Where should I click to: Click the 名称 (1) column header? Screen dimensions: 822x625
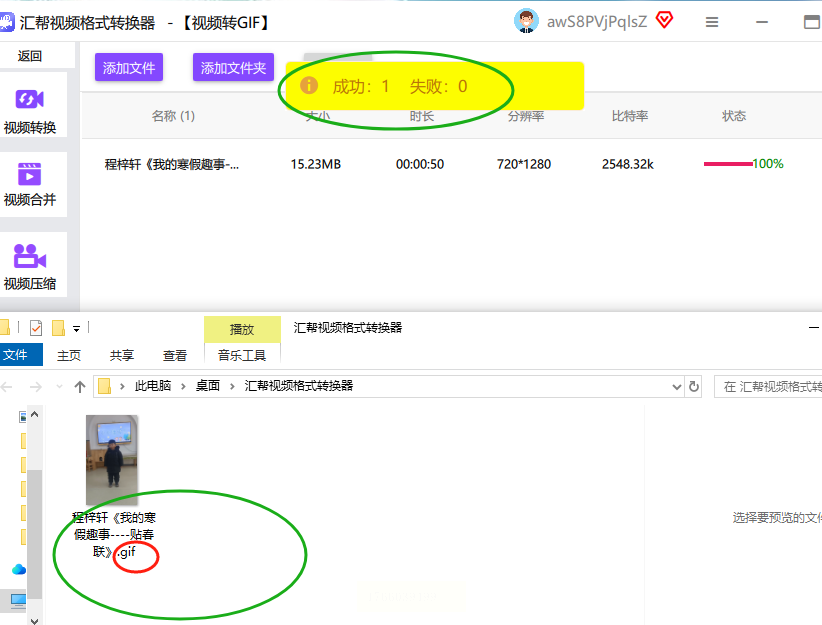(173, 116)
